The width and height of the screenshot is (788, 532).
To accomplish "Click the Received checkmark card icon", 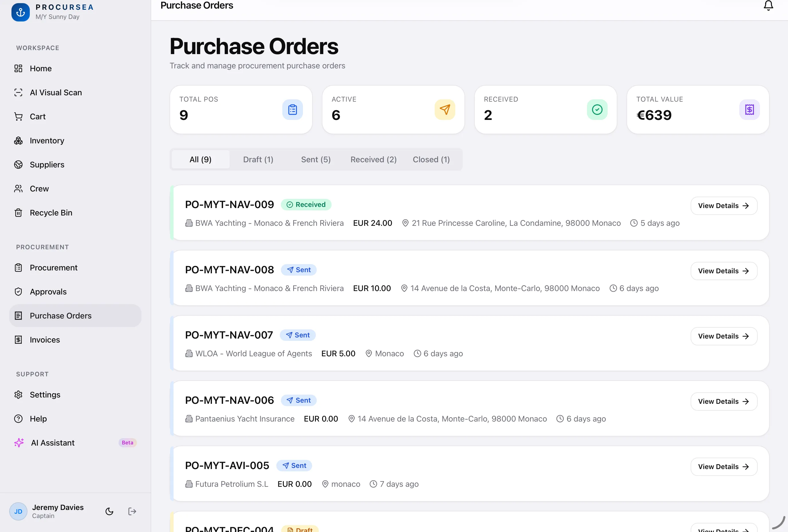I will coord(597,109).
